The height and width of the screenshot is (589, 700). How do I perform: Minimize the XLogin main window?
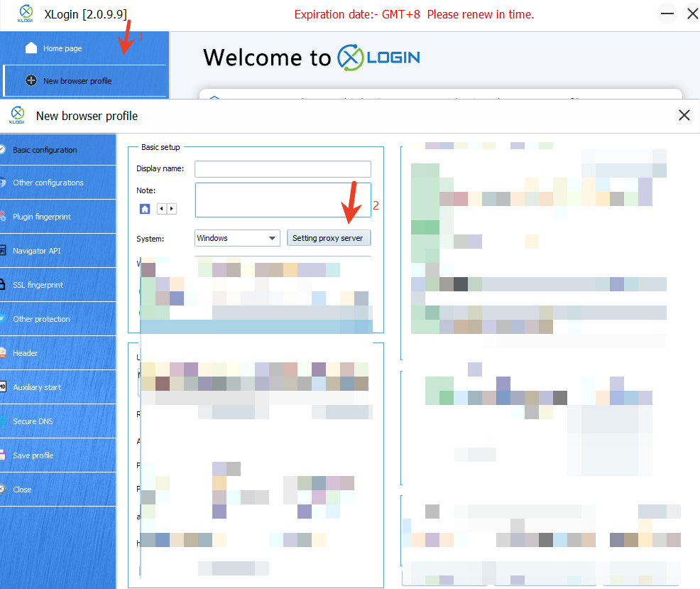667,13
